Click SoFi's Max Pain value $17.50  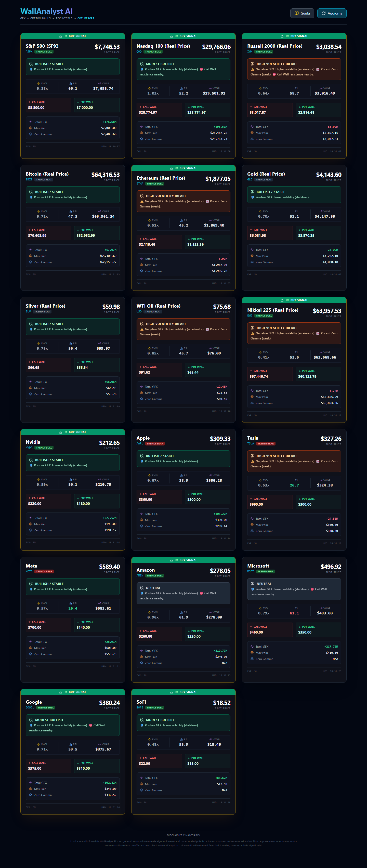coord(222,784)
